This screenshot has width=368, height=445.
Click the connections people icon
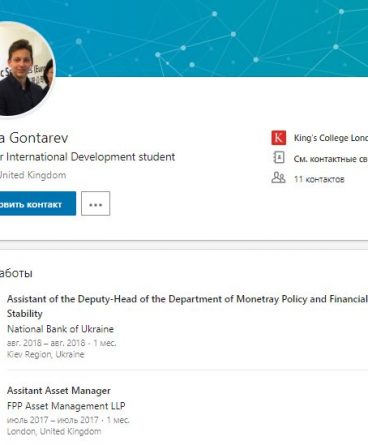pyautogui.click(x=278, y=178)
